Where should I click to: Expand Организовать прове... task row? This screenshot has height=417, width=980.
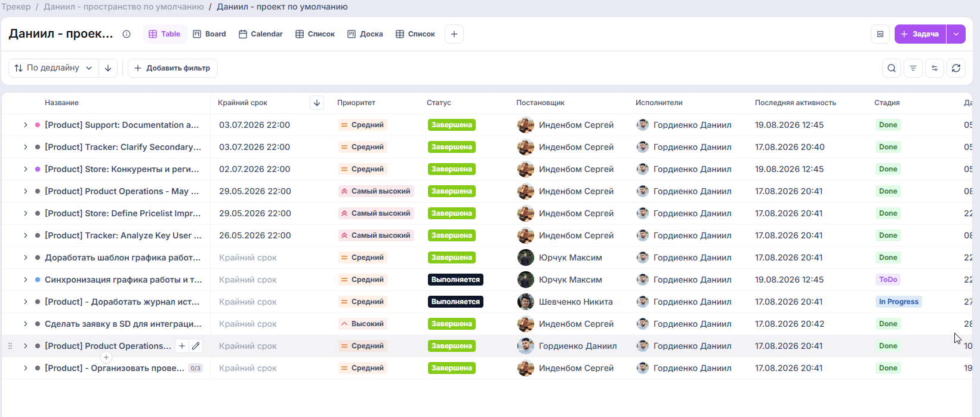click(26, 368)
